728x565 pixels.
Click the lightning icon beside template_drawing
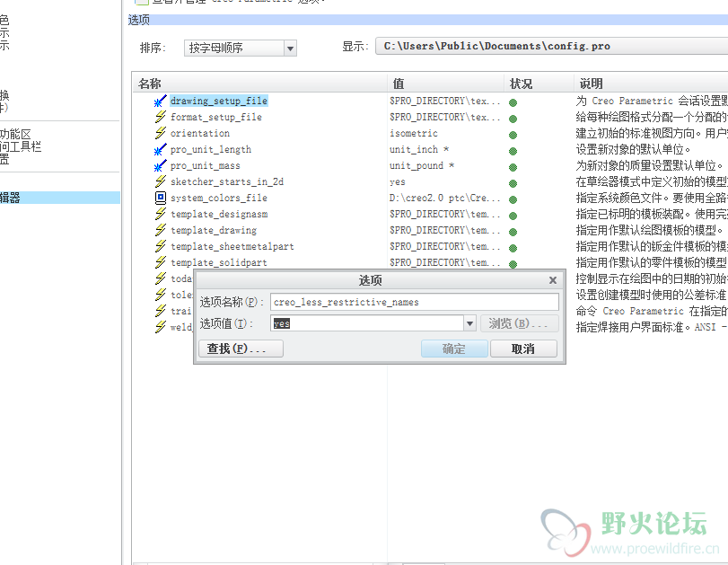coord(160,230)
